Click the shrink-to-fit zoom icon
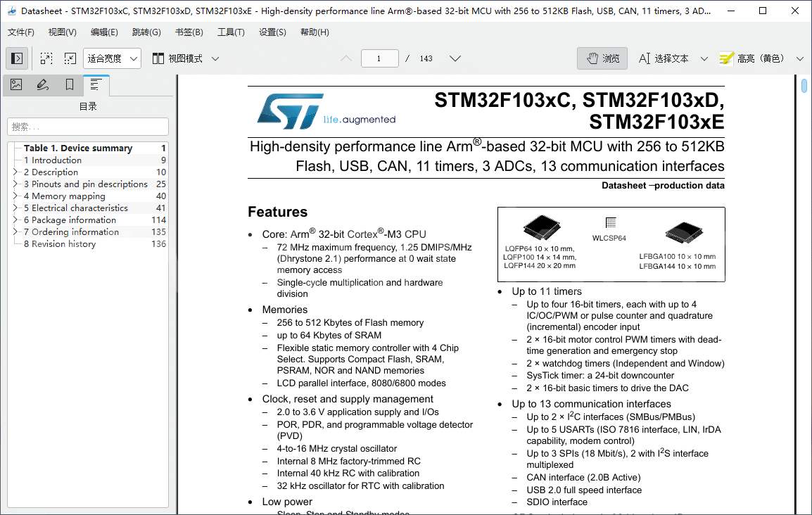The height and width of the screenshot is (515, 812). (70, 58)
